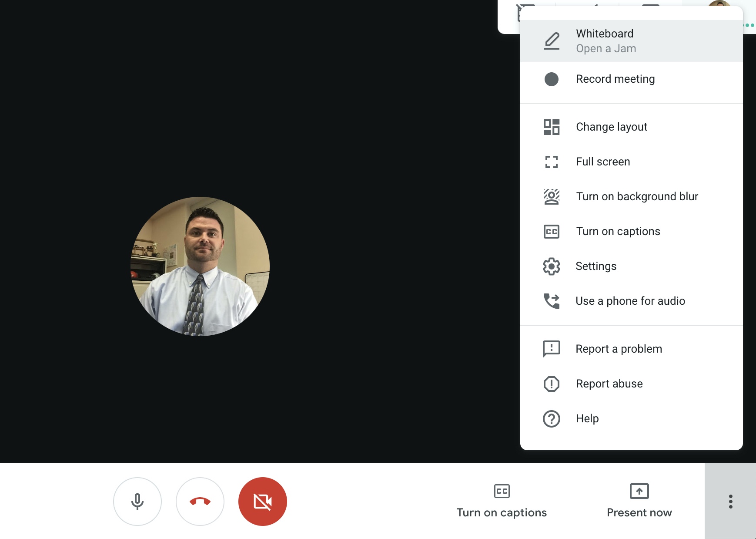The height and width of the screenshot is (539, 756).
Task: Start recording the meeting
Action: [x=615, y=79]
